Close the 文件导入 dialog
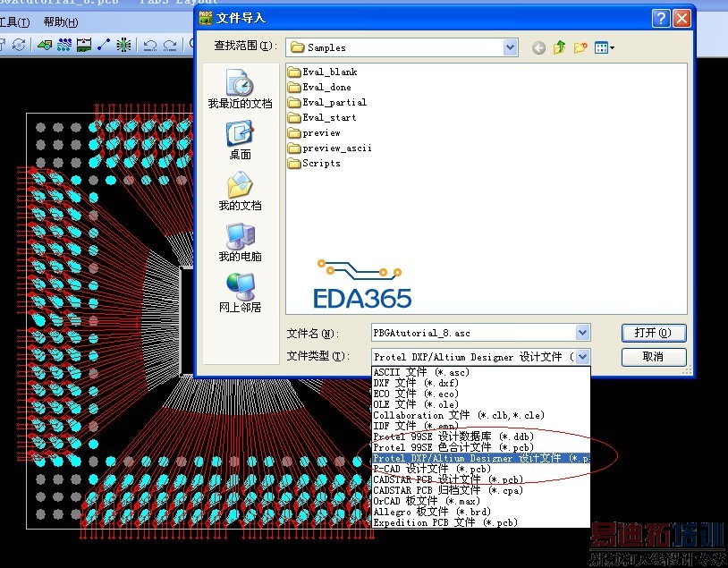 [x=681, y=19]
